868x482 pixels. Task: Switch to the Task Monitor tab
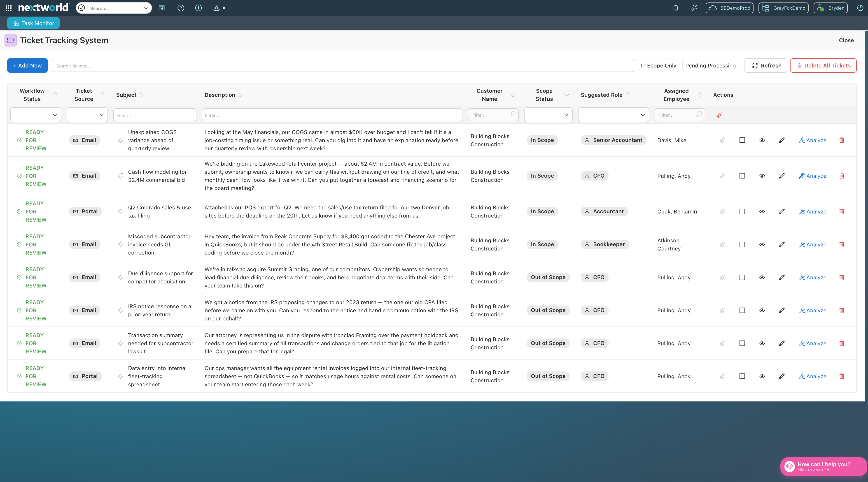[33, 23]
